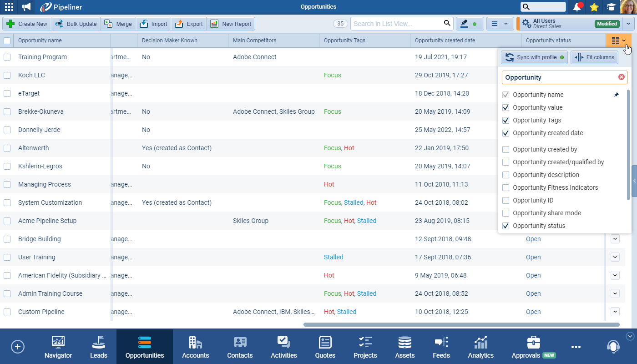
Task: Click the megaphone announcements icon
Action: [27, 7]
